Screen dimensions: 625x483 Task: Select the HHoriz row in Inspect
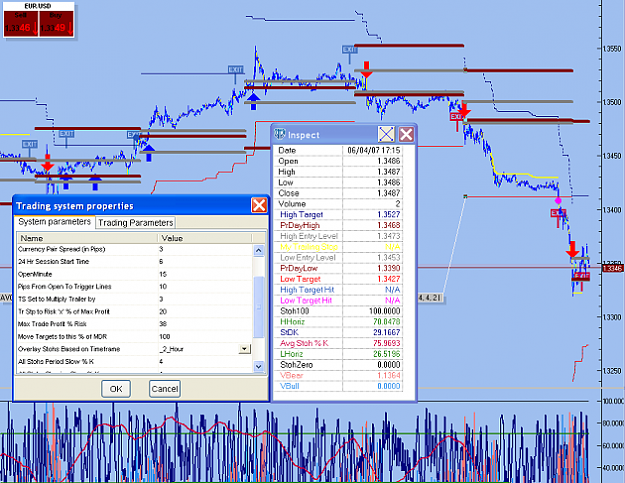(339, 322)
